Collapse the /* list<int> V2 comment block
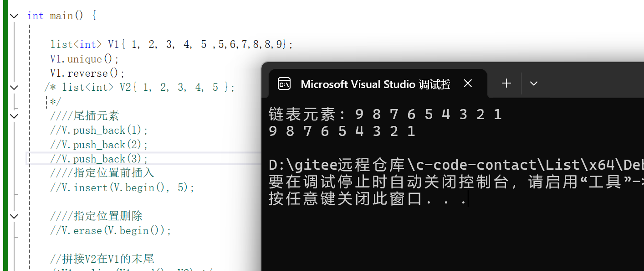This screenshot has height=271, width=644. (14, 87)
